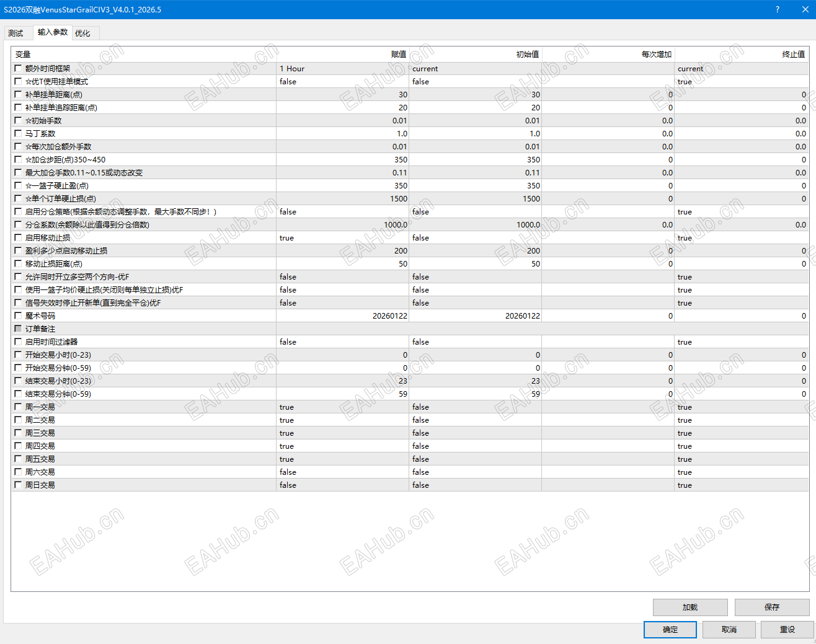The height and width of the screenshot is (644, 816).
Task: Reset parameters with the 重设 button
Action: pyautogui.click(x=787, y=630)
